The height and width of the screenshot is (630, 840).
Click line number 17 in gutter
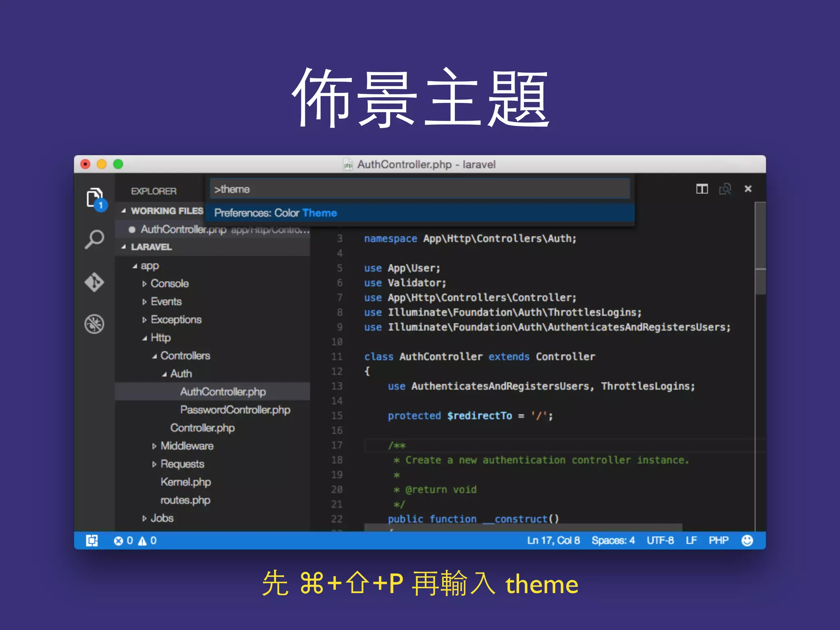click(x=337, y=445)
